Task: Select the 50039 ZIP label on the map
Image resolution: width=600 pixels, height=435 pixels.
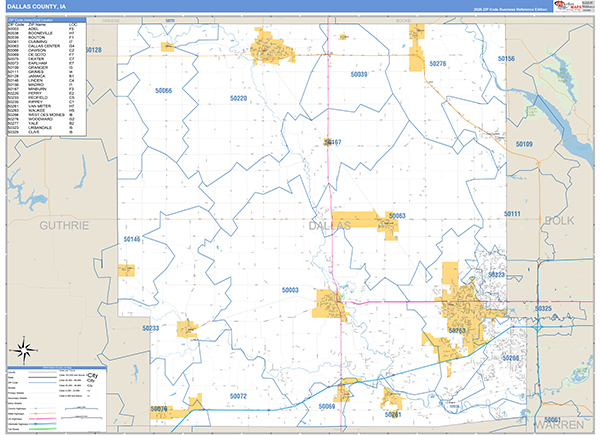Action: coord(359,74)
